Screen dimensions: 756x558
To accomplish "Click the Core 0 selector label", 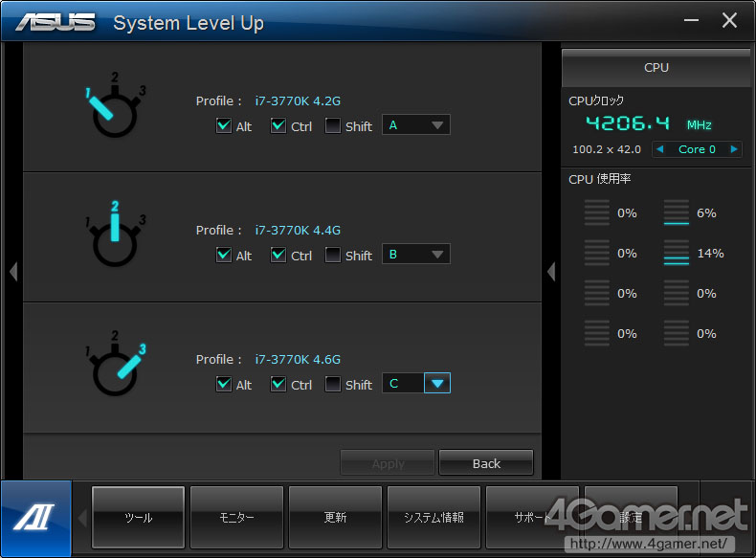I will coord(697,149).
